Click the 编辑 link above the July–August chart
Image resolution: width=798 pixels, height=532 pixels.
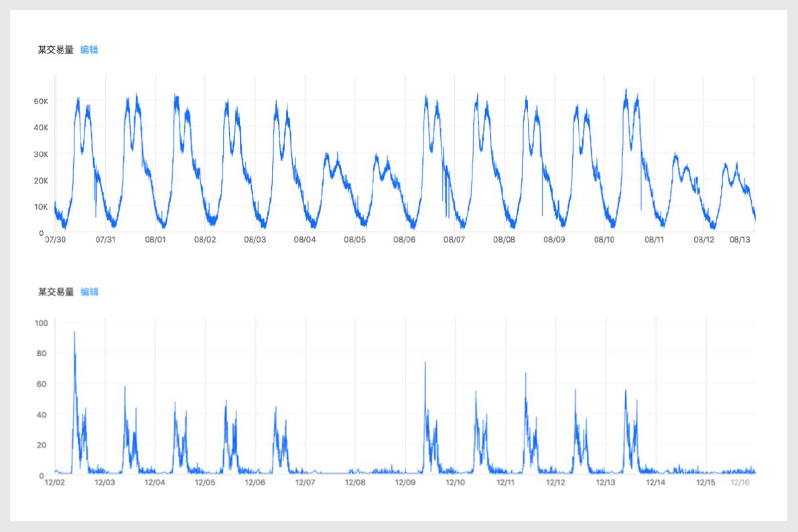(x=89, y=50)
